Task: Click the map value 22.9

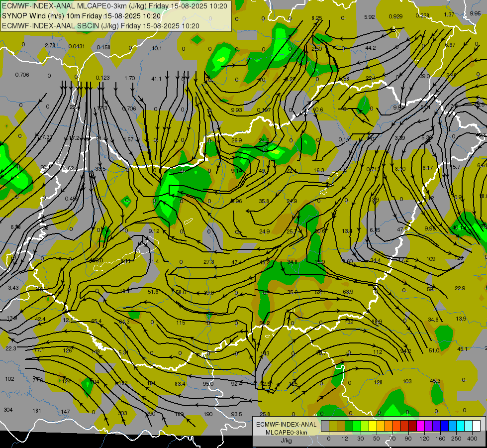Action: click(x=460, y=288)
